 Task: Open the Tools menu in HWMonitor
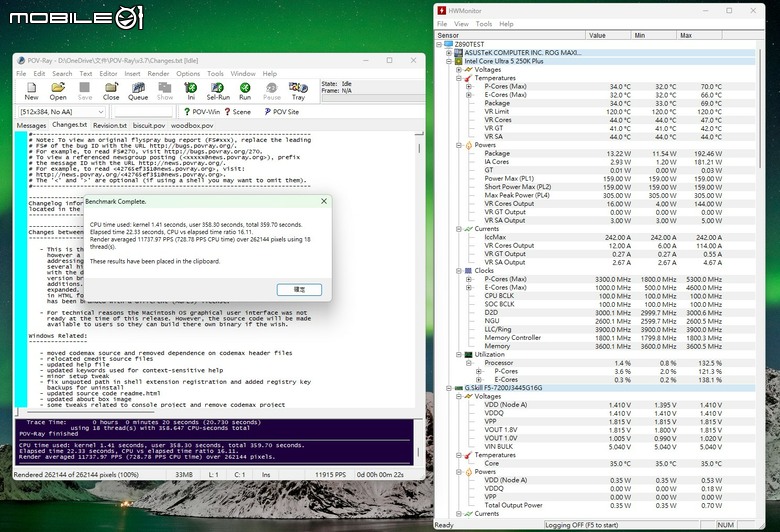pos(484,24)
